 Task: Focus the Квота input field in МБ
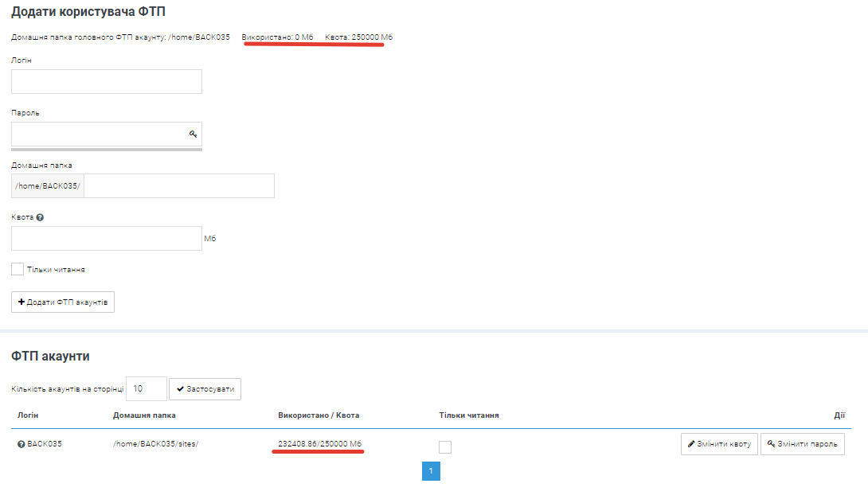(x=107, y=239)
